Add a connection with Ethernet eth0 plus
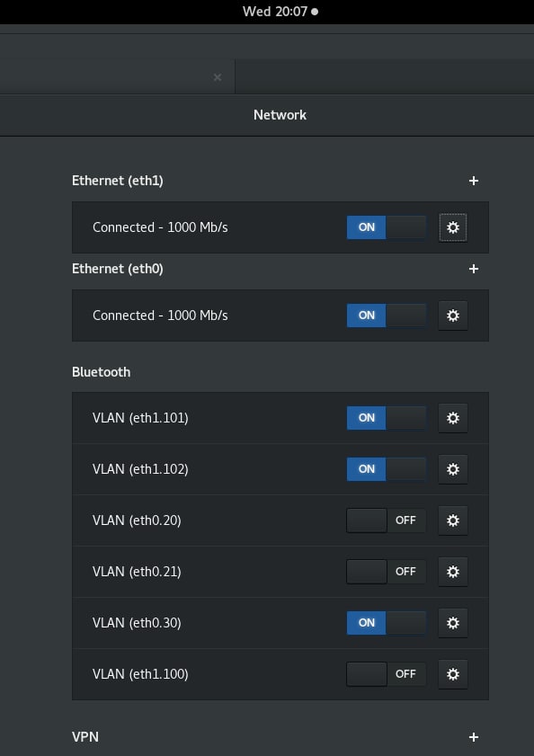The width and height of the screenshot is (534, 756). 473,269
